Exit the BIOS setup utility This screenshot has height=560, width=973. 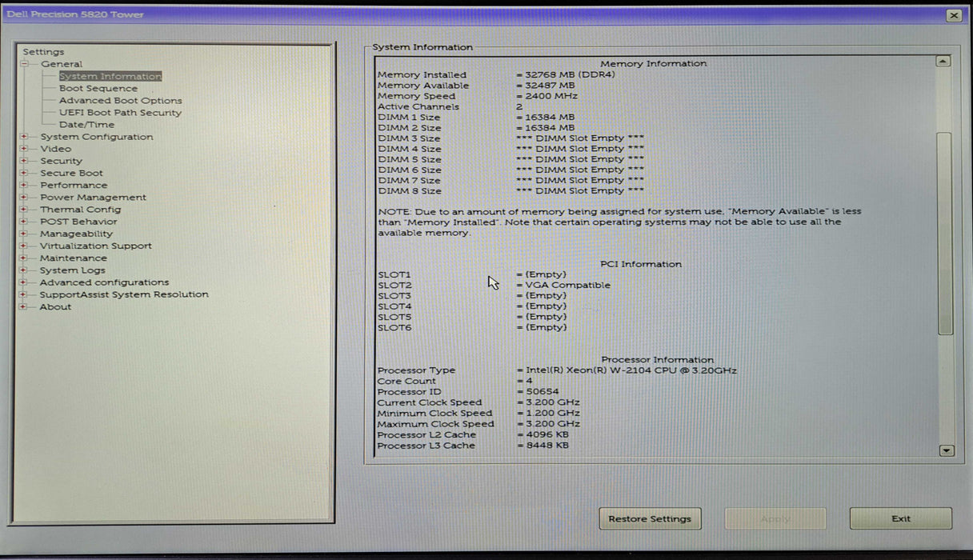[x=901, y=518]
